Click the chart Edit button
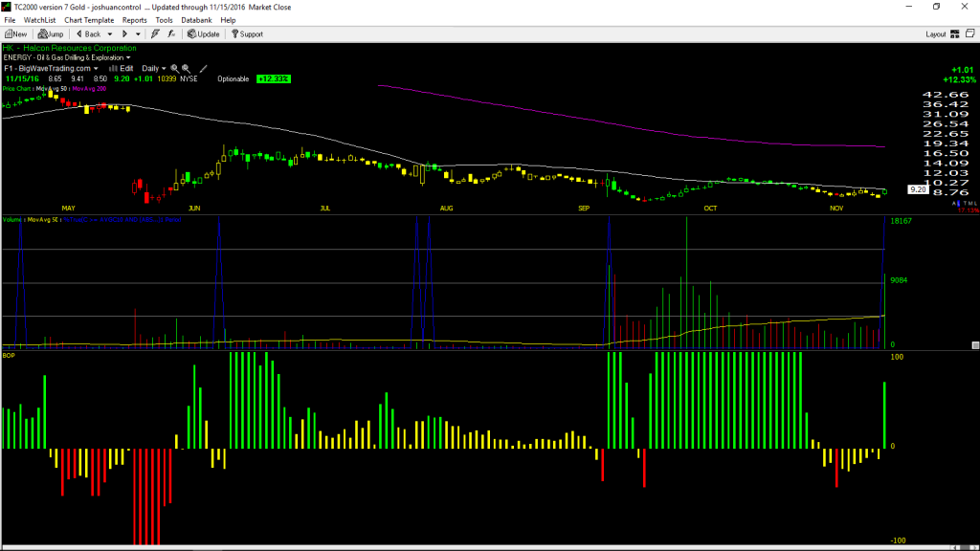The image size is (980, 551). tap(122, 68)
